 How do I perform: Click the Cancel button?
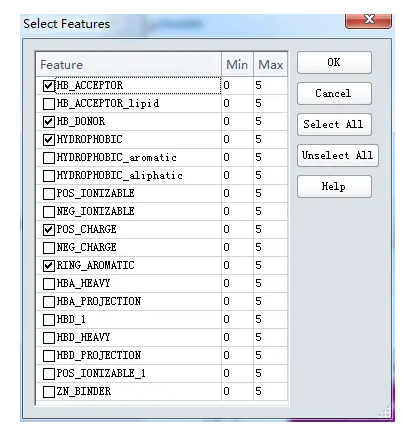click(334, 93)
